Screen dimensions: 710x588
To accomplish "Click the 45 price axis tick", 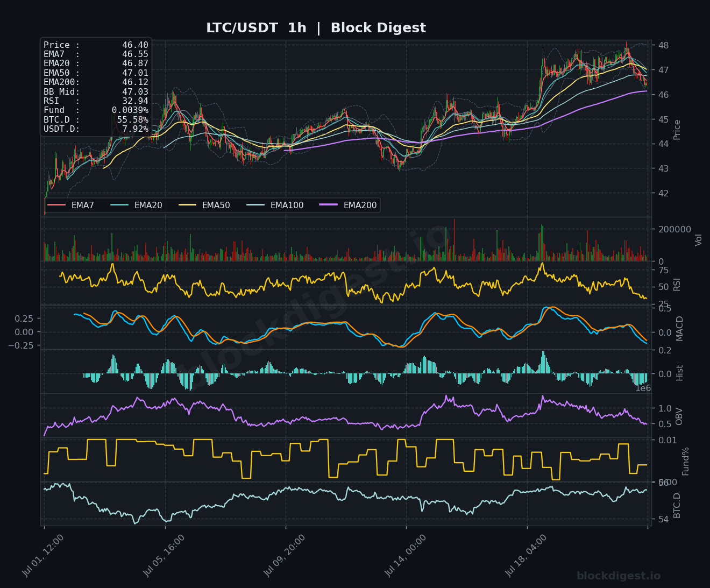I will click(663, 119).
